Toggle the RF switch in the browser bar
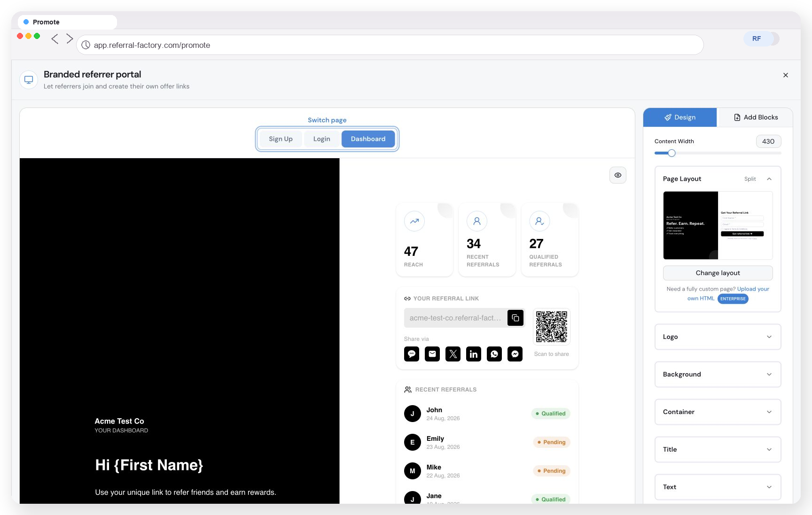This screenshot has height=515, width=812. point(761,38)
